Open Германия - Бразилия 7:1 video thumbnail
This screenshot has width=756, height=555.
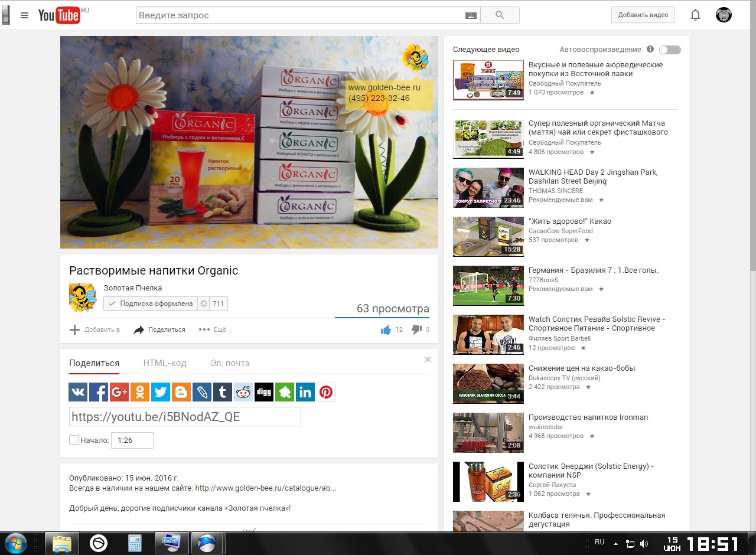(488, 286)
